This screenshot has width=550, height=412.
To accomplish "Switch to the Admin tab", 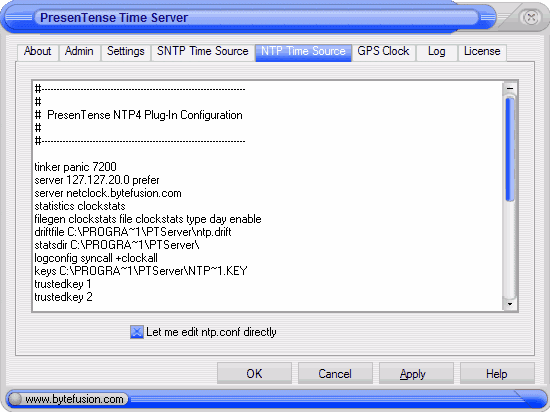I will (x=79, y=52).
